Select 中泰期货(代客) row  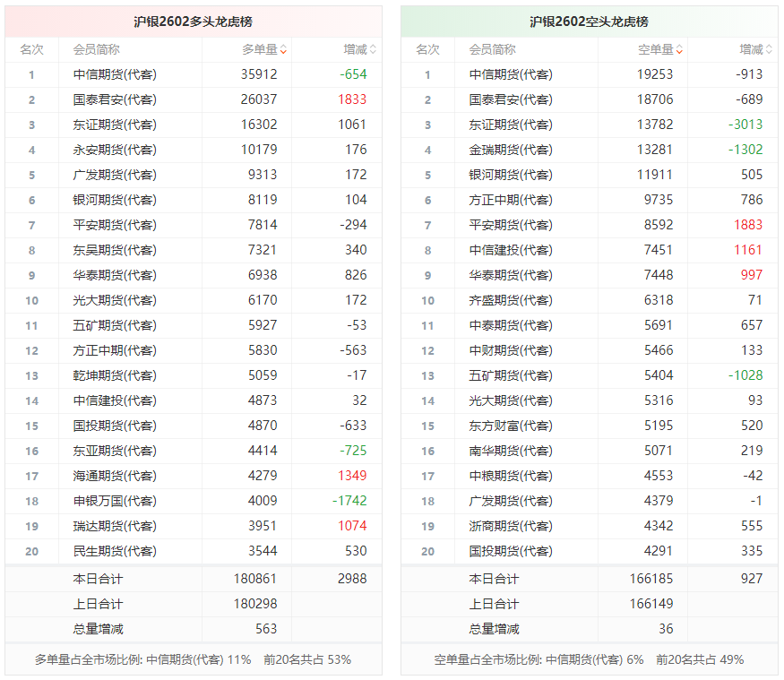coord(590,325)
